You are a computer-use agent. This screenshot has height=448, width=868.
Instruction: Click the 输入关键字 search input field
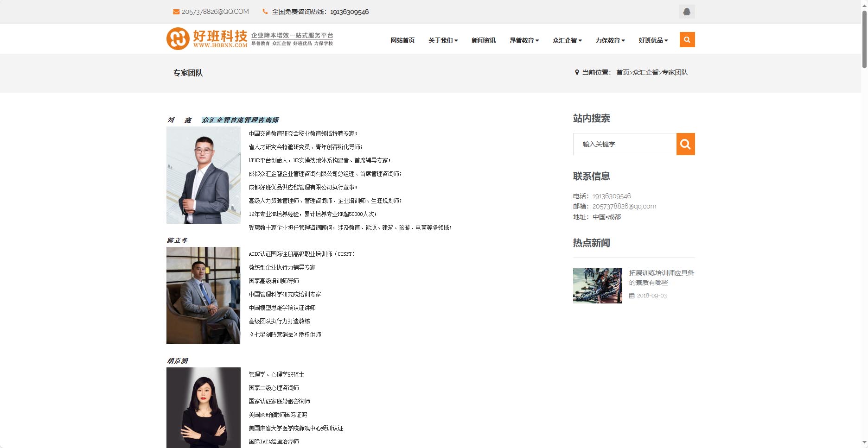[x=625, y=144]
